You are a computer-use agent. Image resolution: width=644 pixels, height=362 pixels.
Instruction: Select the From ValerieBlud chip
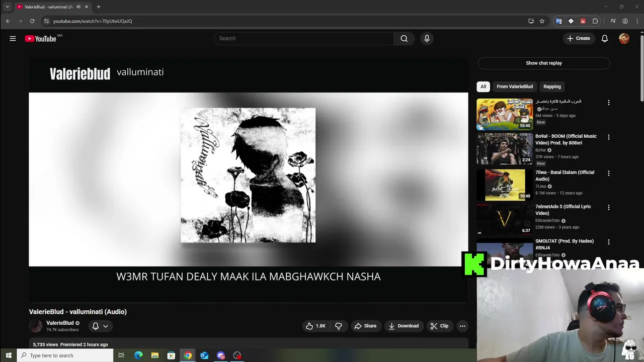point(515,86)
